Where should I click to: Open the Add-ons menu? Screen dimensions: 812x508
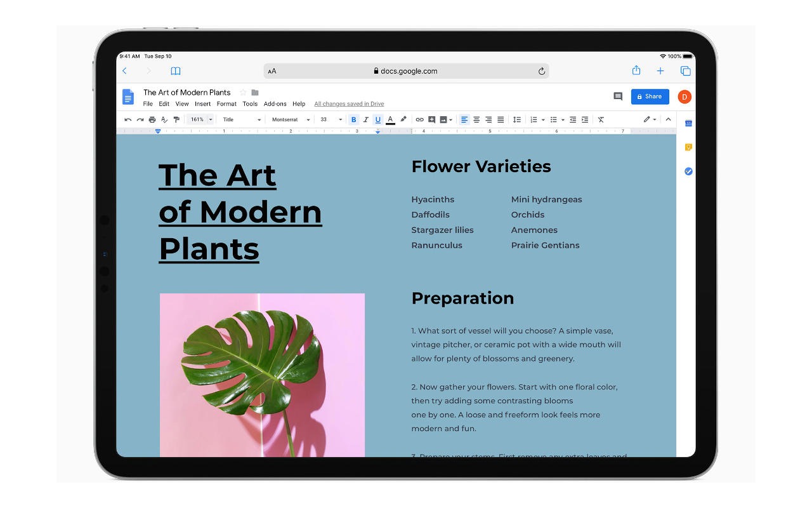[x=275, y=104]
